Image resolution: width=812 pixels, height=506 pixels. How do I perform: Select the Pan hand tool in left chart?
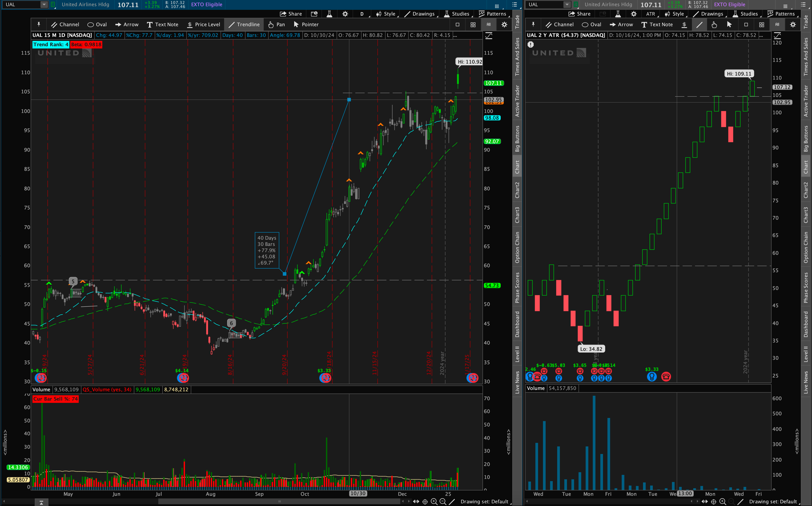pos(276,24)
